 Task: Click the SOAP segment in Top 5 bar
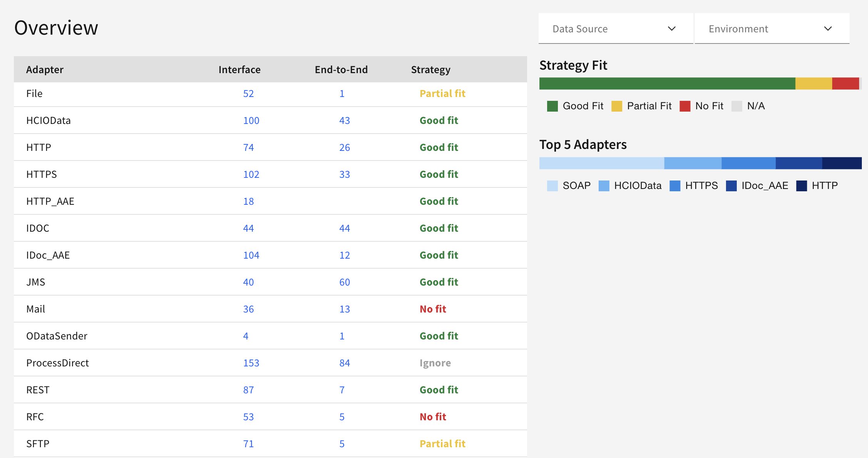(x=602, y=163)
